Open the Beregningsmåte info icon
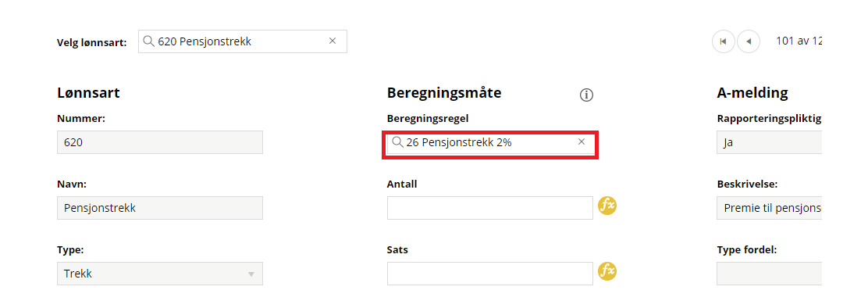868x308 pixels. point(586,95)
